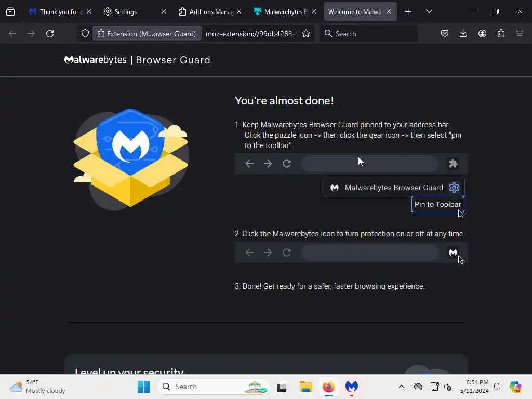
Task: Open the Firefox application menu hamburger
Action: pos(520,33)
